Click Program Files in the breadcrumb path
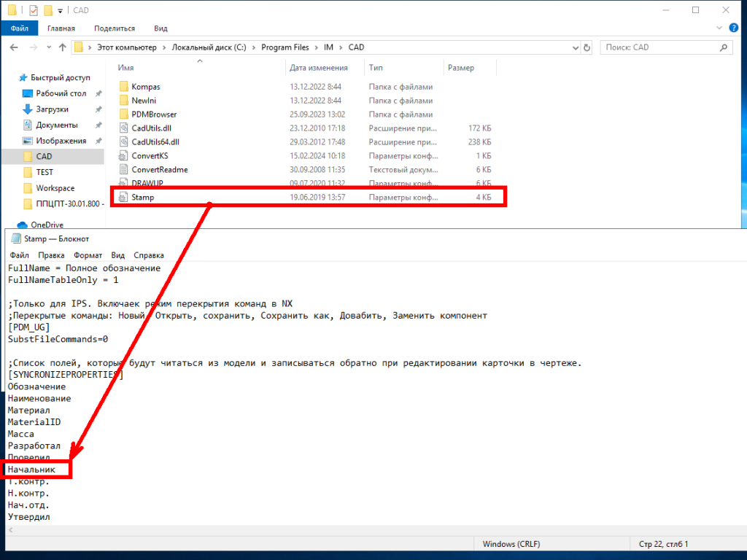The image size is (747, 560). (x=285, y=47)
